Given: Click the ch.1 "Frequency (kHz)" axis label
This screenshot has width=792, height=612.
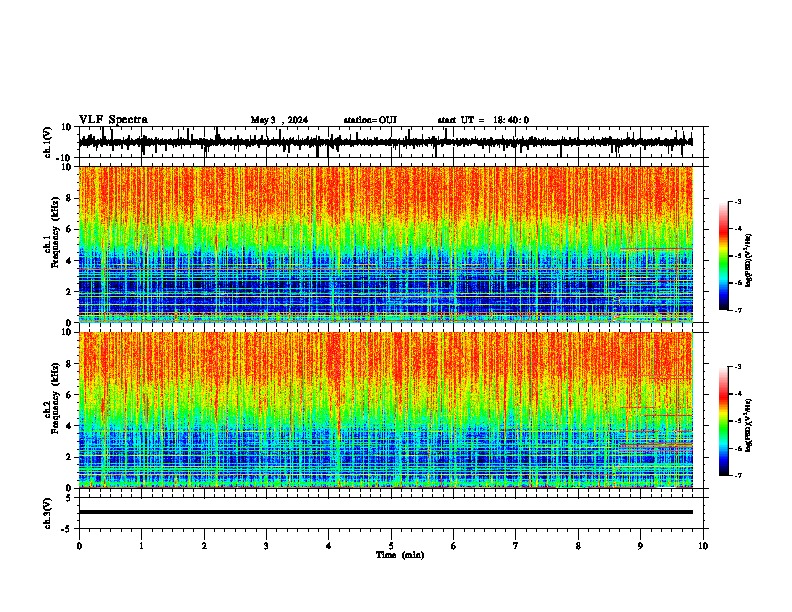Looking at the screenshot, I should pyautogui.click(x=56, y=232).
